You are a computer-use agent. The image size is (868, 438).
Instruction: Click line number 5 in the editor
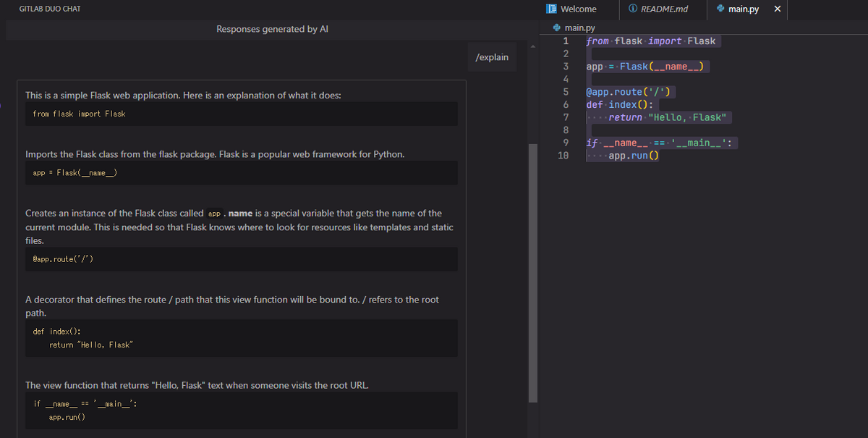pyautogui.click(x=566, y=92)
